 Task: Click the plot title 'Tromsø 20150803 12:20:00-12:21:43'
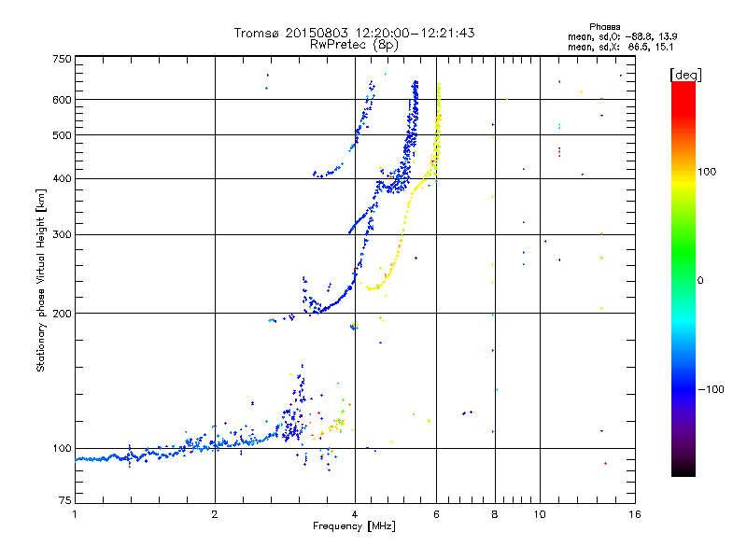coord(355,33)
